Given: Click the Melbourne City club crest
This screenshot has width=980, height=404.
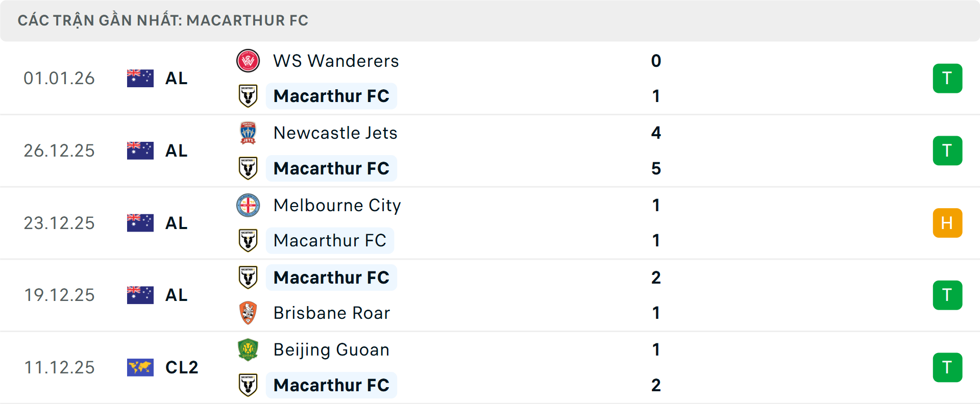Looking at the screenshot, I should click(x=248, y=206).
